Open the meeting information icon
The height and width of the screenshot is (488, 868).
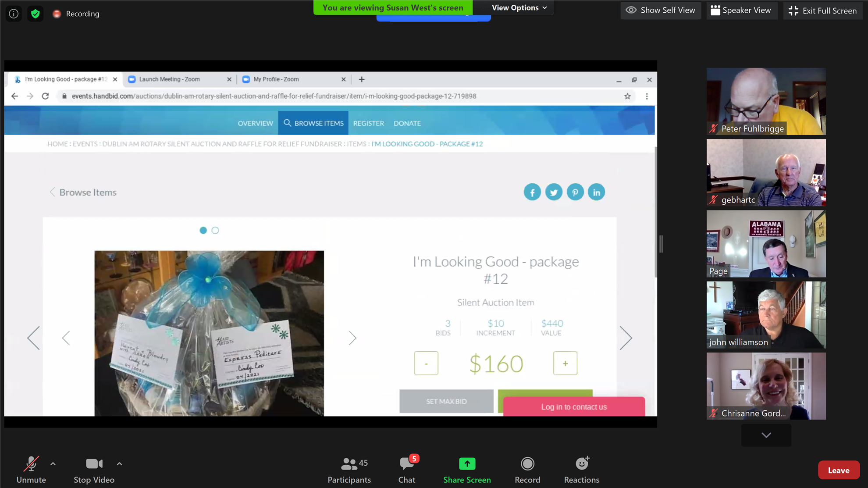(14, 14)
